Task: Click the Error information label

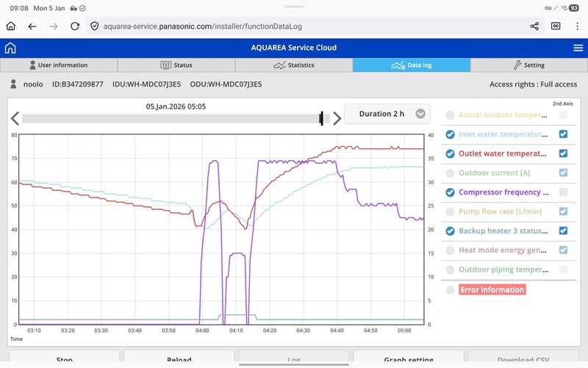Action: tap(492, 289)
